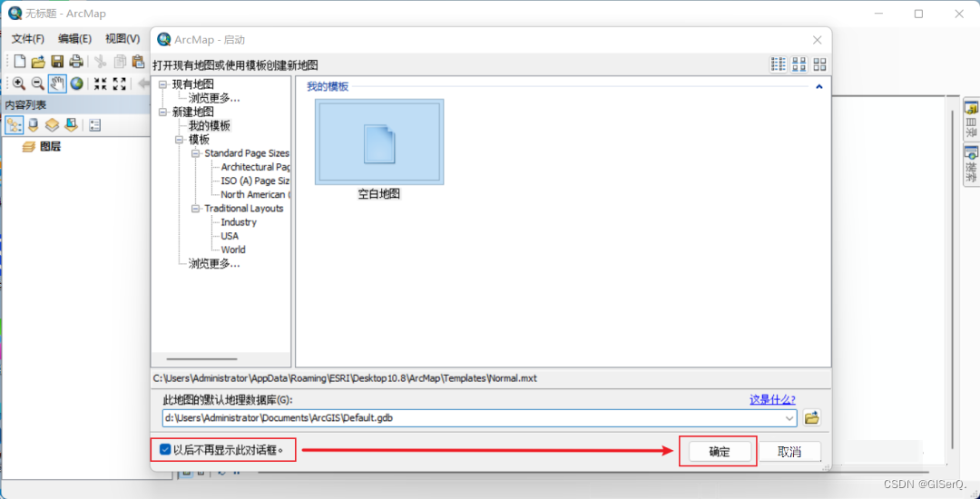980x499 pixels.
Task: Click the Fixed Zoom In arrows icon
Action: (100, 83)
